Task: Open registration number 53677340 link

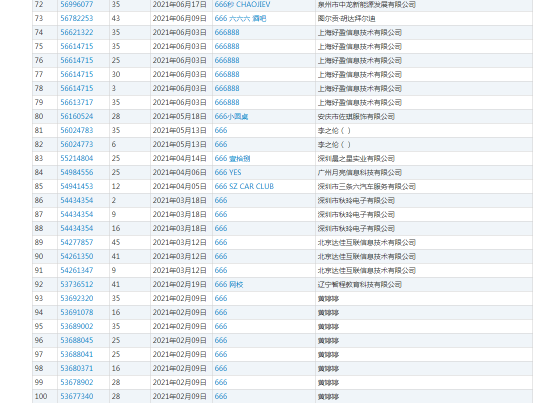Action: click(77, 396)
